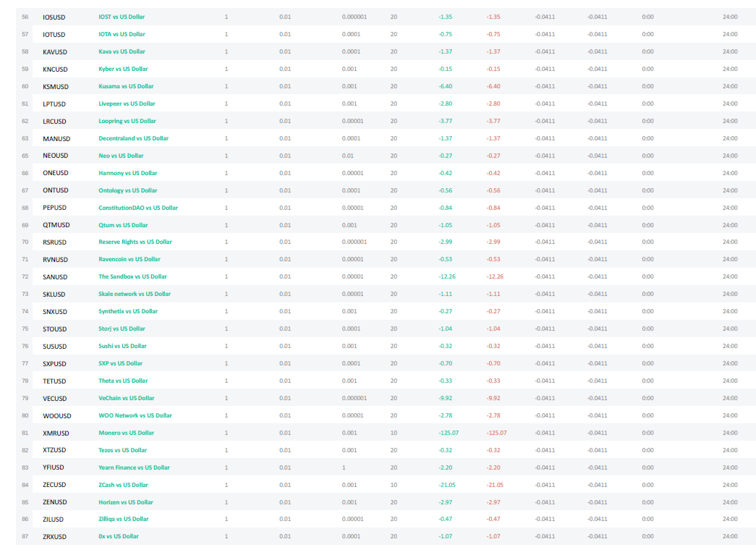
Task: Open the Sushi vs US Dollar link
Action: coord(122,347)
